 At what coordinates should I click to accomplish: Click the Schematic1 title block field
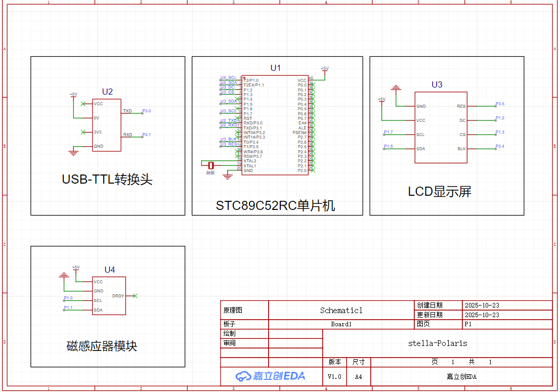pyautogui.click(x=341, y=311)
